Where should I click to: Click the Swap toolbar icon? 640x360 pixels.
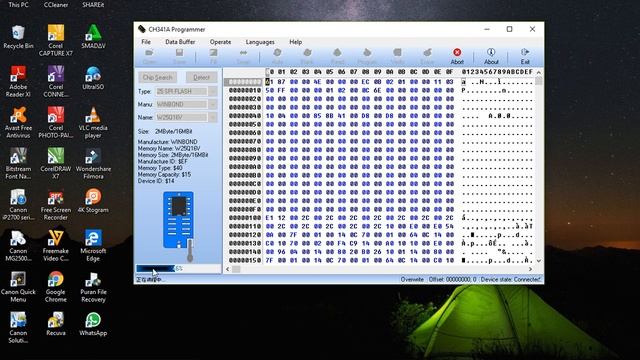(x=243, y=56)
